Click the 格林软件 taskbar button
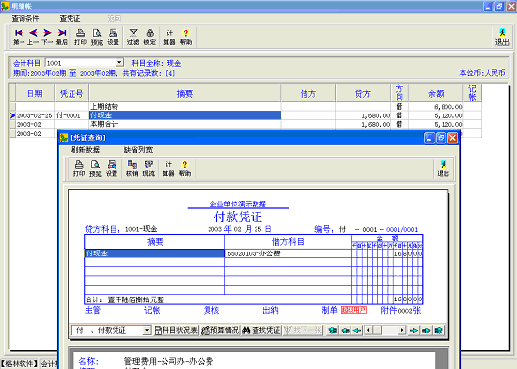This screenshot has height=369, width=517. point(20,363)
